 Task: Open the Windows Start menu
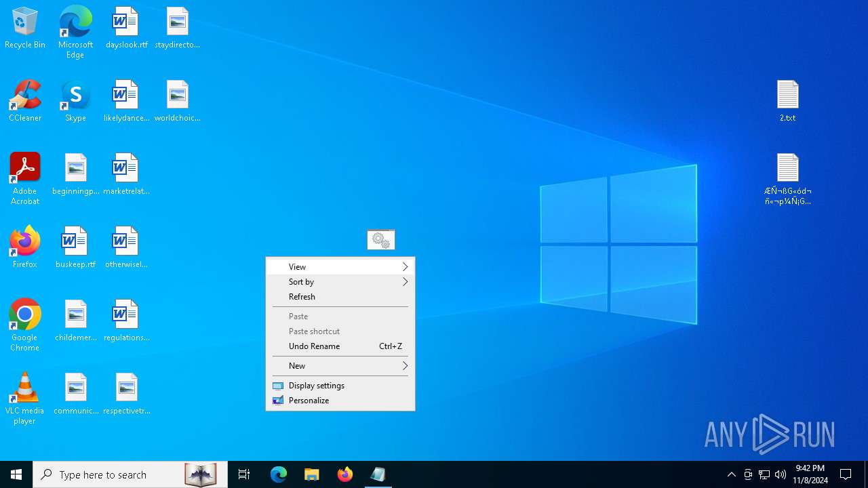(16, 474)
